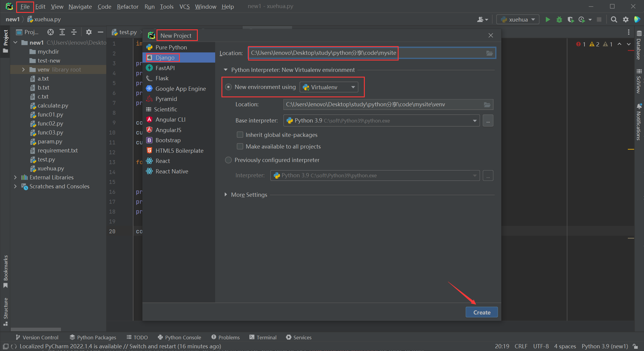Click UTF-8 encoding in status bar

[541, 347]
